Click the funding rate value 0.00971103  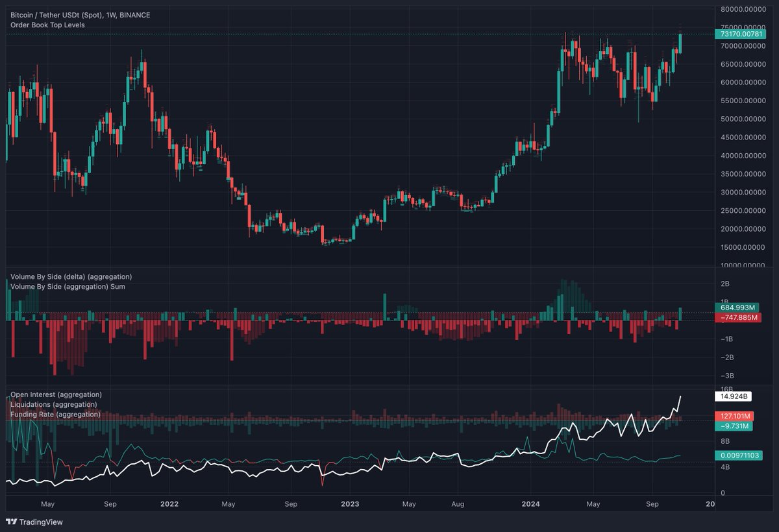click(739, 456)
